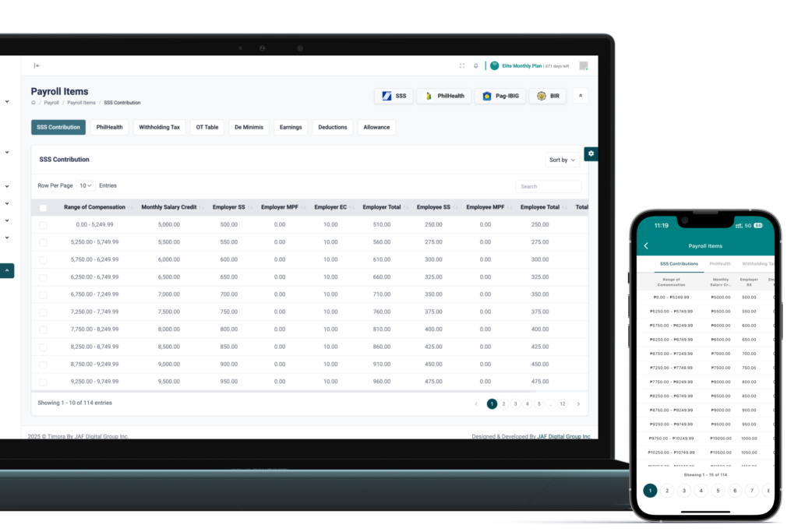Click the Search input field
Image resolution: width=798 pixels, height=532 pixels.
(549, 186)
